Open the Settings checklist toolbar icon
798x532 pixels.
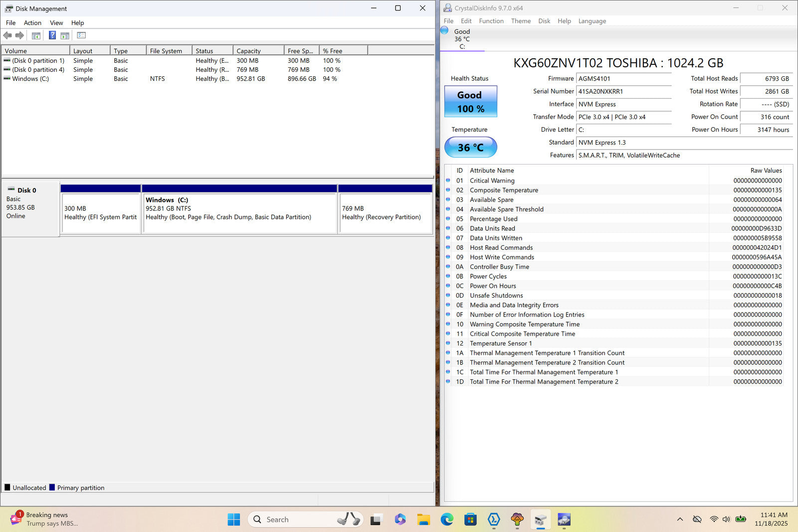coord(81,35)
